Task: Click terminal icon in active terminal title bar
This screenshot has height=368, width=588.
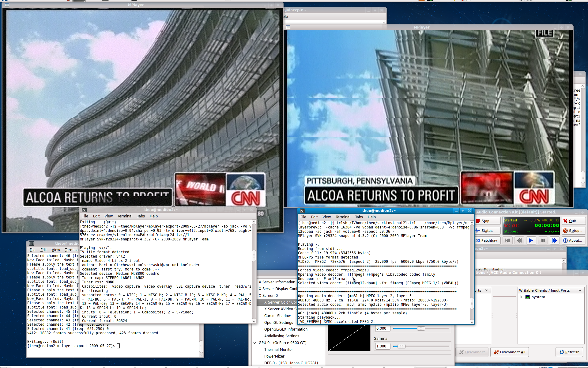Action: click(x=302, y=211)
